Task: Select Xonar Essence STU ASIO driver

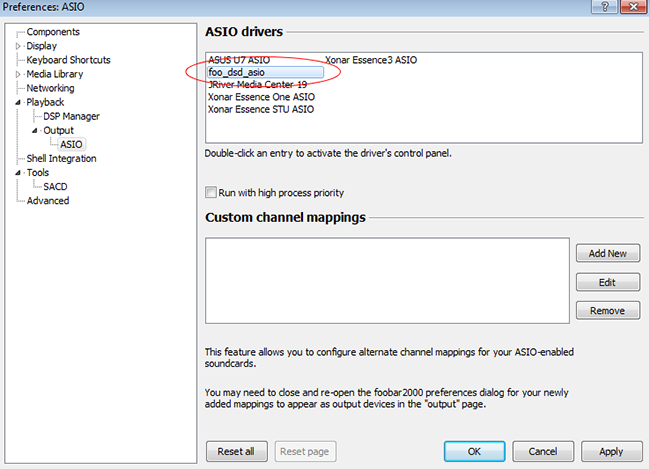Action: point(260,109)
